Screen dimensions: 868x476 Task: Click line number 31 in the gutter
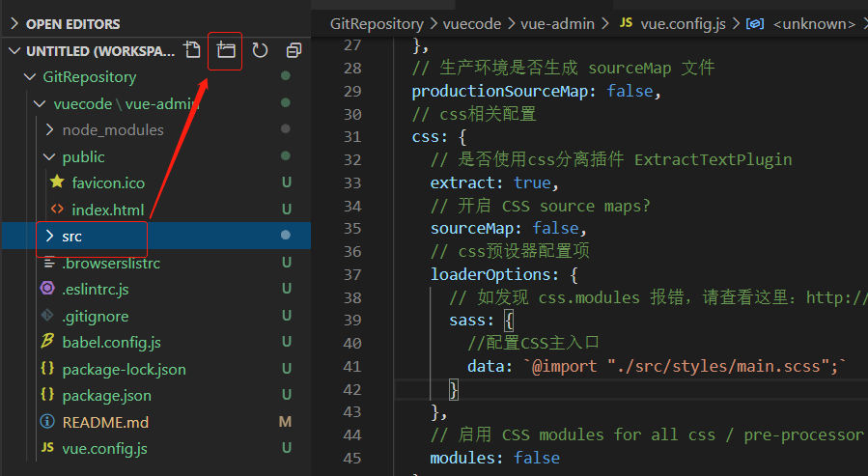[352, 137]
